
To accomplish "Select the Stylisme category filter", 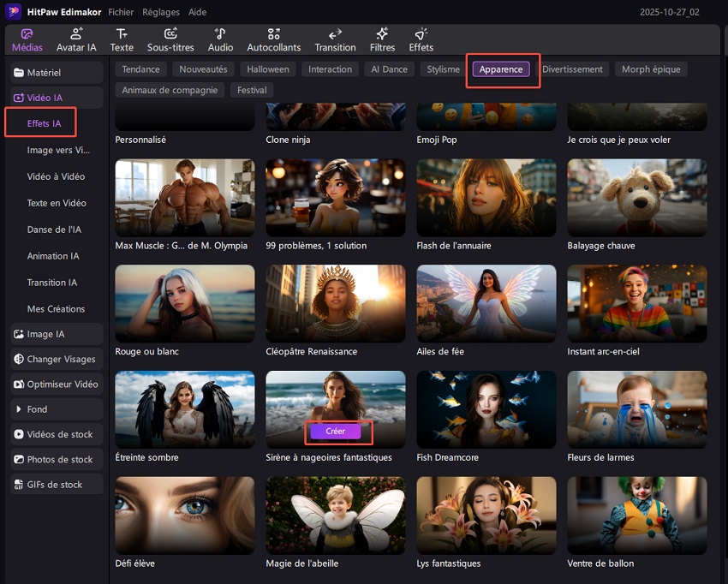I will (x=443, y=69).
